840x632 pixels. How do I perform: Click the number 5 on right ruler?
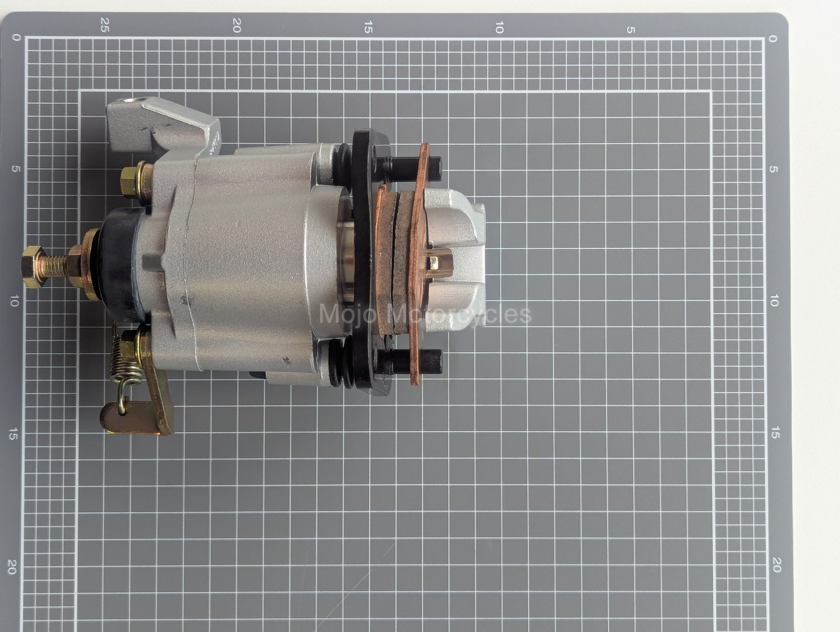point(774,169)
